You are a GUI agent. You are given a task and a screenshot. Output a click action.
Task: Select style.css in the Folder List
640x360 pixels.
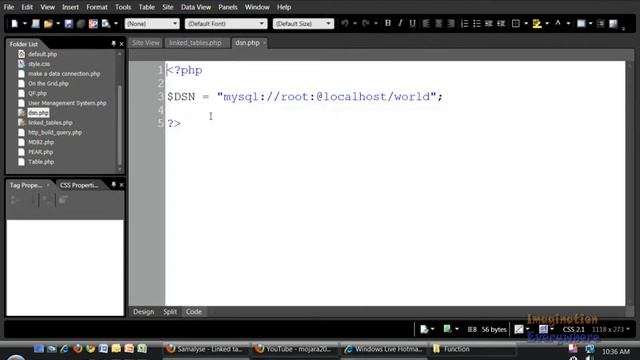pyautogui.click(x=39, y=64)
